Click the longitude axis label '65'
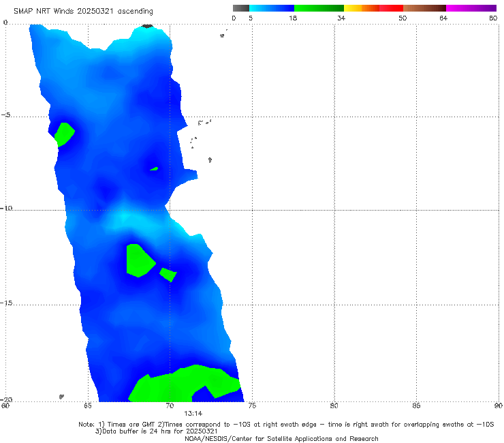504x443 pixels. [x=88, y=406]
